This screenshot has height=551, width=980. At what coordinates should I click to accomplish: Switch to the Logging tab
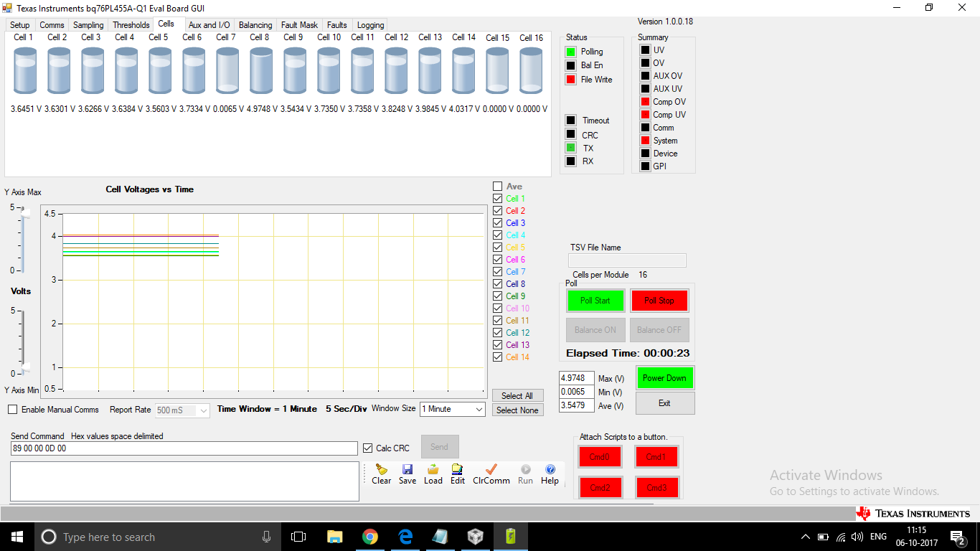tap(370, 25)
